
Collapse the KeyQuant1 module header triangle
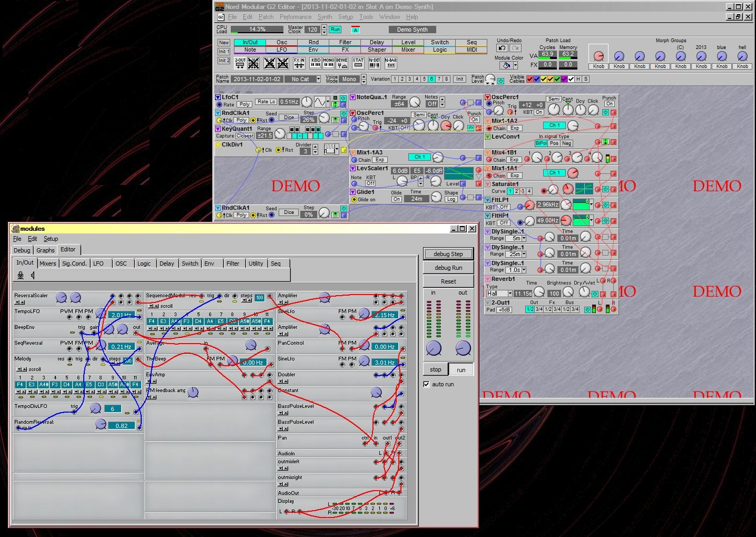coord(218,129)
